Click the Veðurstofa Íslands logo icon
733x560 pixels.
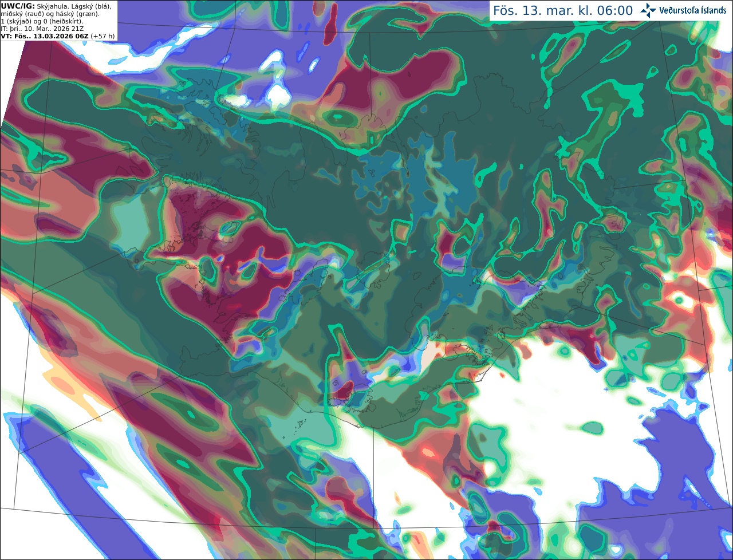point(648,10)
